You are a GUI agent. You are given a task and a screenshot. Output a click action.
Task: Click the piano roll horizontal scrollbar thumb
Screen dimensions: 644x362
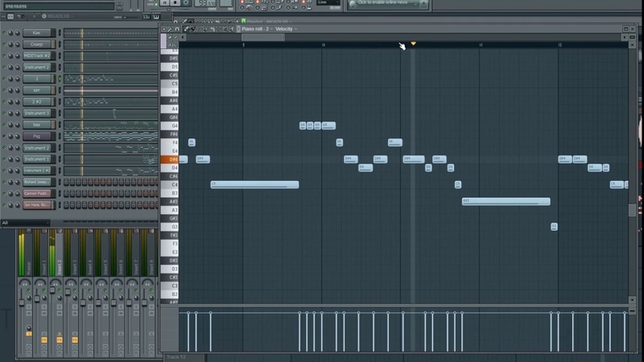pyautogui.click(x=263, y=37)
